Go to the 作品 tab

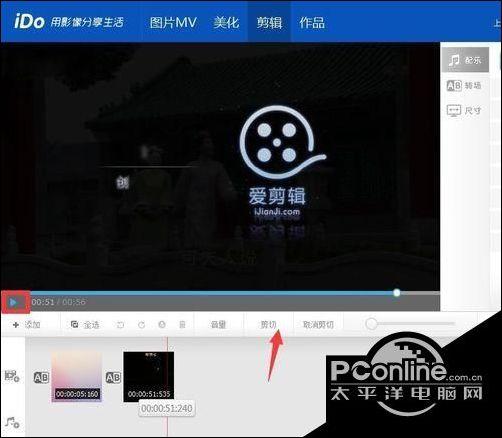click(312, 22)
